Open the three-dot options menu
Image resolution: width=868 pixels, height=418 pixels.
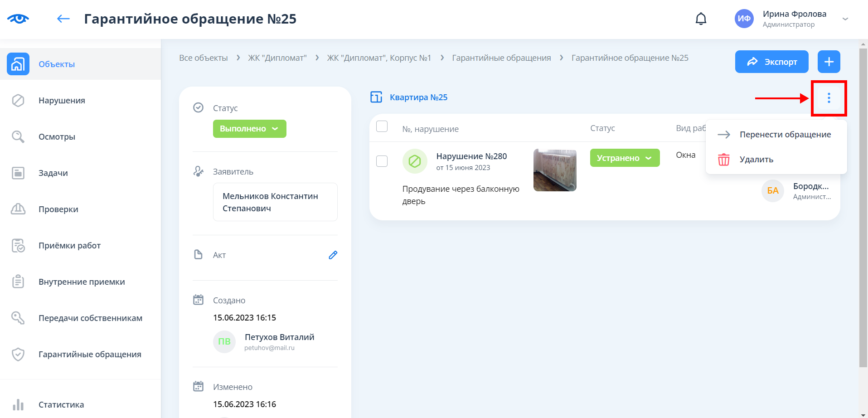(x=829, y=98)
